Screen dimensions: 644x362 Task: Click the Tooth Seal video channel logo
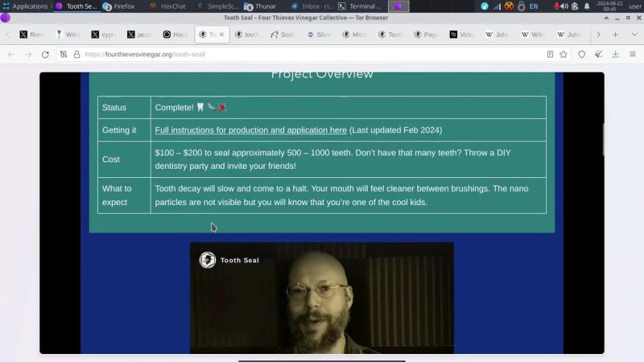coord(208,260)
